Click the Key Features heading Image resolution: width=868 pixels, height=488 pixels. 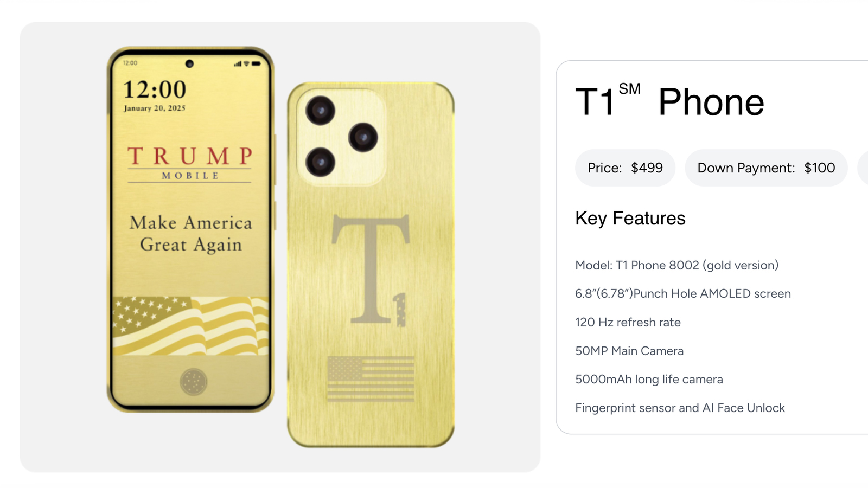click(630, 218)
